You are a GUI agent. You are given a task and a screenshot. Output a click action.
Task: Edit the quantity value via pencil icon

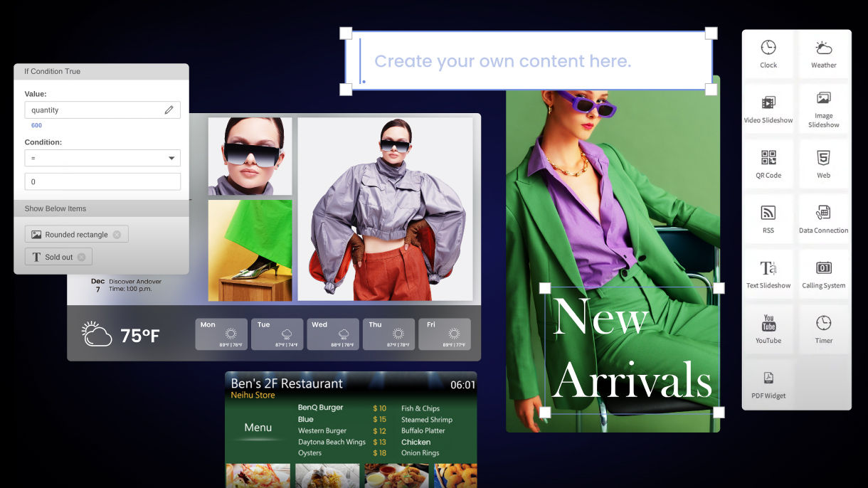point(169,110)
